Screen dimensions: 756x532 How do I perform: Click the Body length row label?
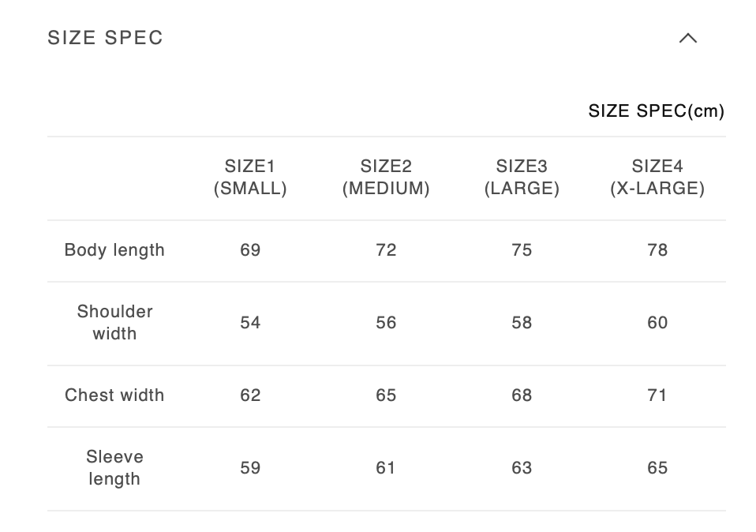click(114, 250)
